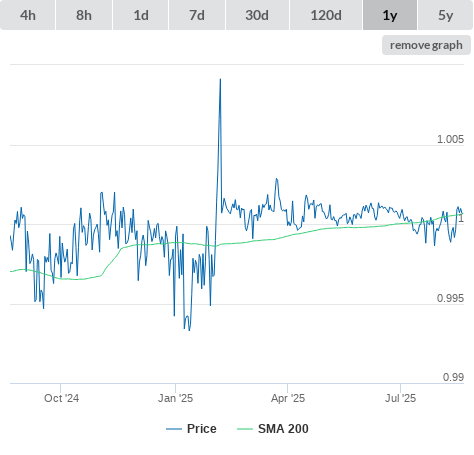Open the 120d range tab
This screenshot has height=455, width=474.
tap(326, 15)
